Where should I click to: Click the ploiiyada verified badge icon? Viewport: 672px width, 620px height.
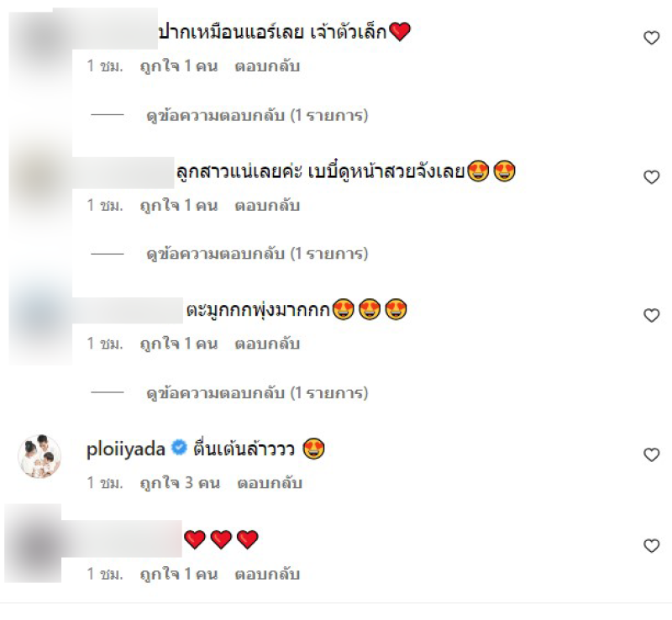pos(179,448)
